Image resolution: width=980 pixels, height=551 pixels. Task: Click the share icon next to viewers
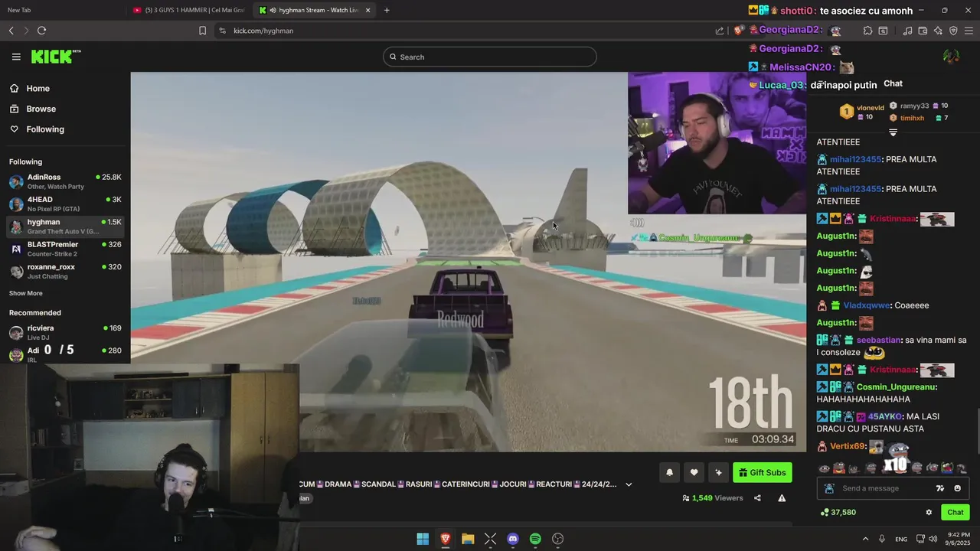pos(757,498)
